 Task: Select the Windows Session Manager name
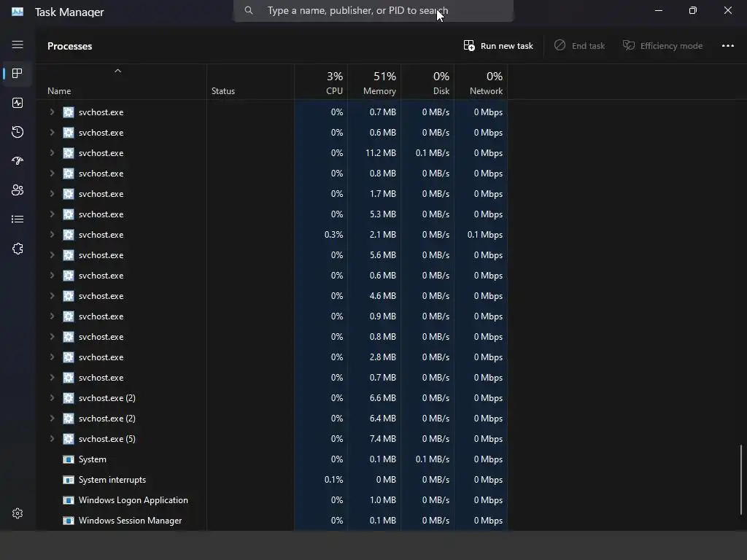point(130,521)
